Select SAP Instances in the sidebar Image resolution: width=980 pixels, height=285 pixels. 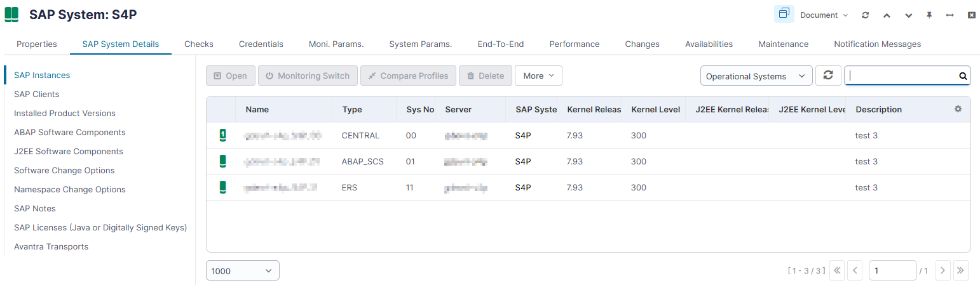click(x=42, y=75)
